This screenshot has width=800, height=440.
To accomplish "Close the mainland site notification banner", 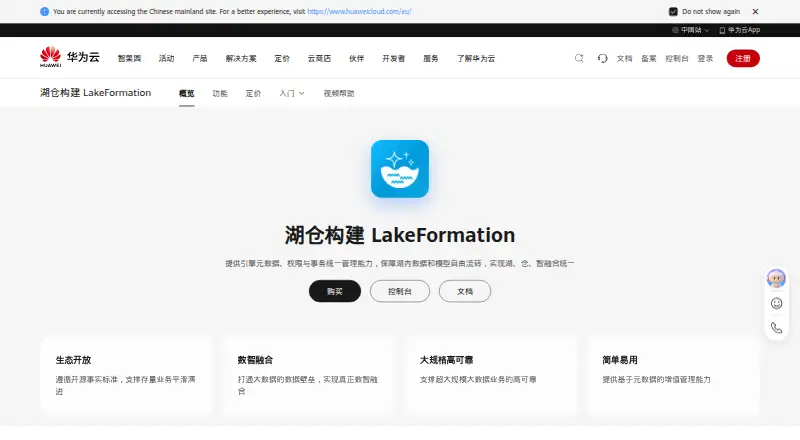I will click(x=756, y=11).
